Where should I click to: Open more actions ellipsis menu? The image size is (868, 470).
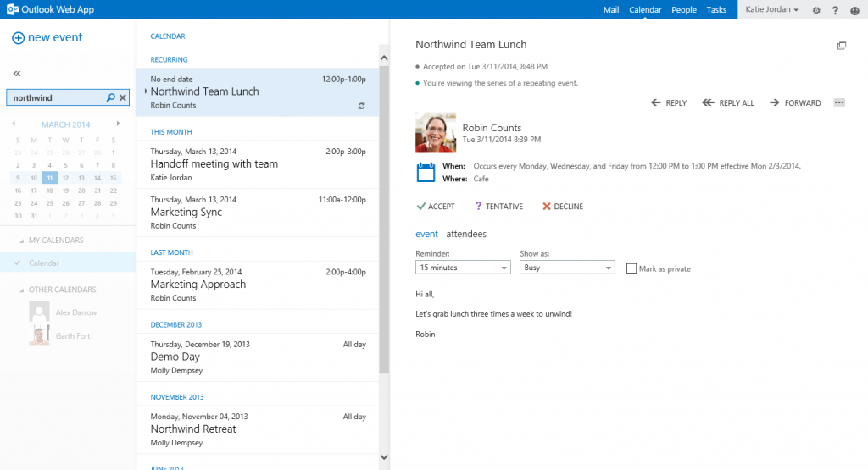tap(839, 102)
